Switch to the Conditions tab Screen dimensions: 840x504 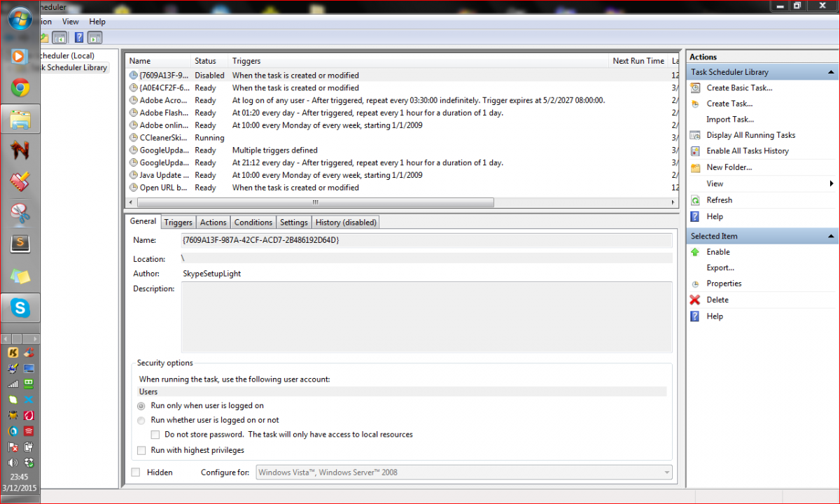[253, 223]
